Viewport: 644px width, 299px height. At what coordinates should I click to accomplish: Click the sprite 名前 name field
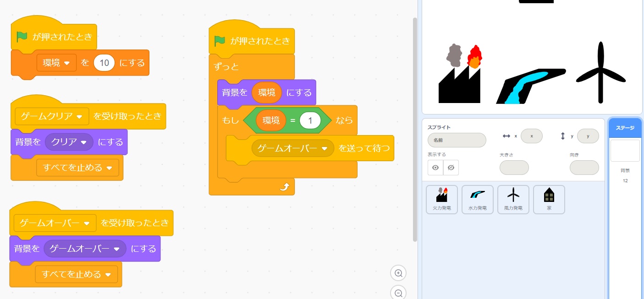[x=457, y=140]
